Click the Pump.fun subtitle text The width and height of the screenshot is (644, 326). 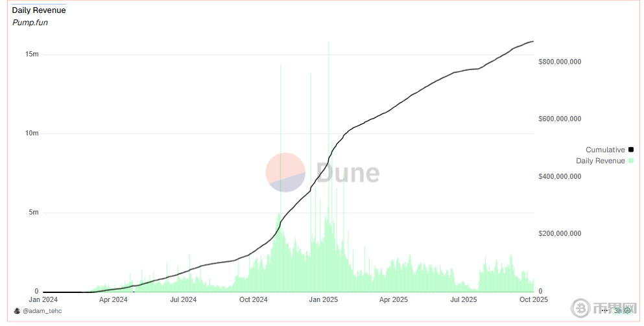(30, 23)
